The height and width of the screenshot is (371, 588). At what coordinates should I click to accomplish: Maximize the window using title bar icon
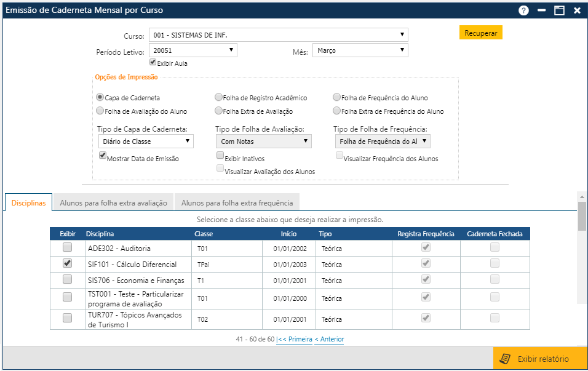pos(559,10)
